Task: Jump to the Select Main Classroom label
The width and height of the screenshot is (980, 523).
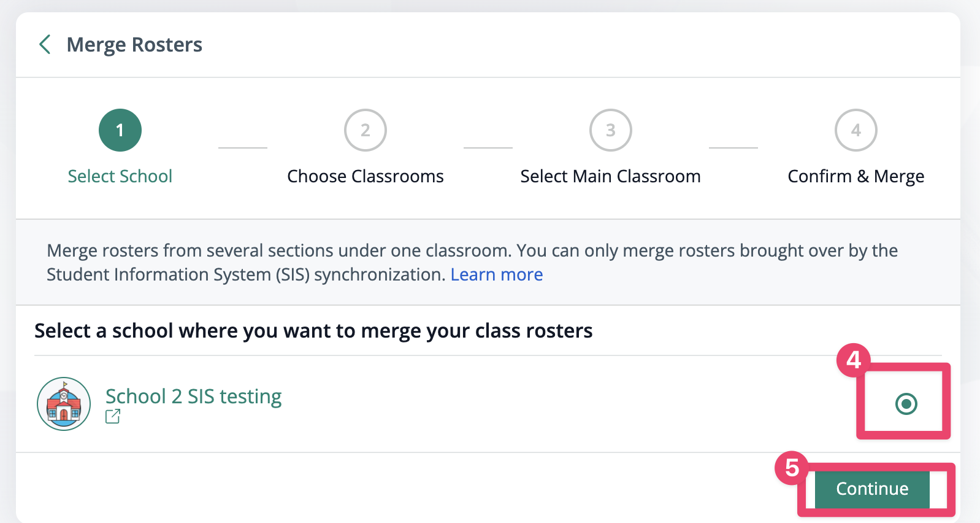Action: (x=610, y=176)
